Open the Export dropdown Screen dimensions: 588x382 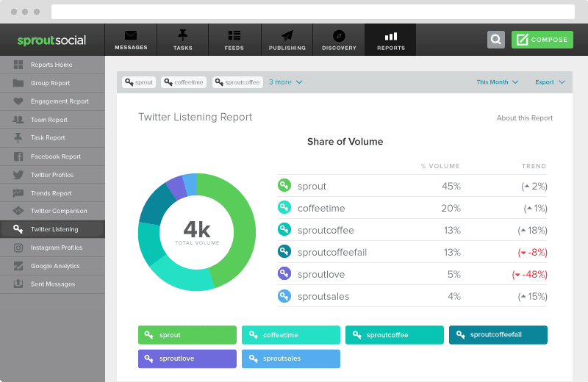click(x=550, y=82)
